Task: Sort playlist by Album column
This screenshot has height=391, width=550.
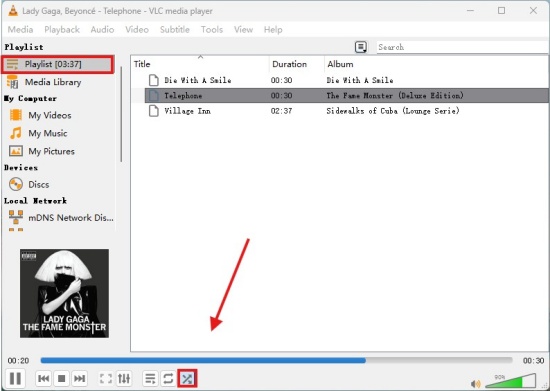Action: coord(436,64)
